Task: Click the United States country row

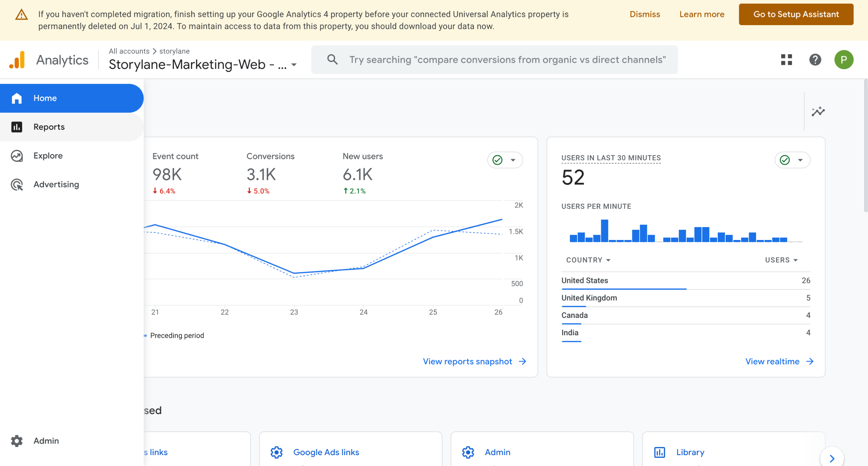Action: tap(686, 281)
